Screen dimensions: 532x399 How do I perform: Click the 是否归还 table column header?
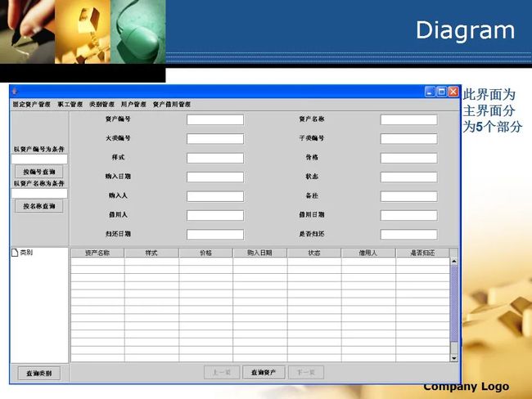pos(422,253)
